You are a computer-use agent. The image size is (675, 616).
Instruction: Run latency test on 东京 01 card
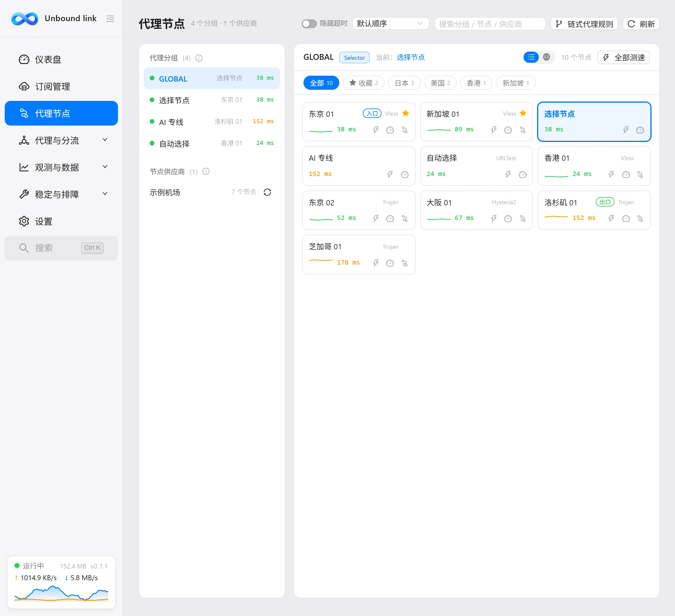(x=376, y=130)
